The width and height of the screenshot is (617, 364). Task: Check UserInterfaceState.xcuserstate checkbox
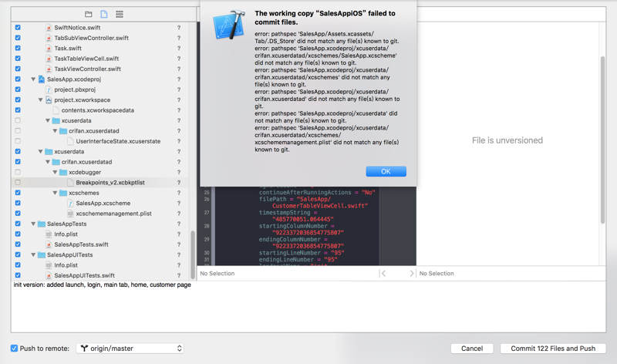[x=18, y=141]
